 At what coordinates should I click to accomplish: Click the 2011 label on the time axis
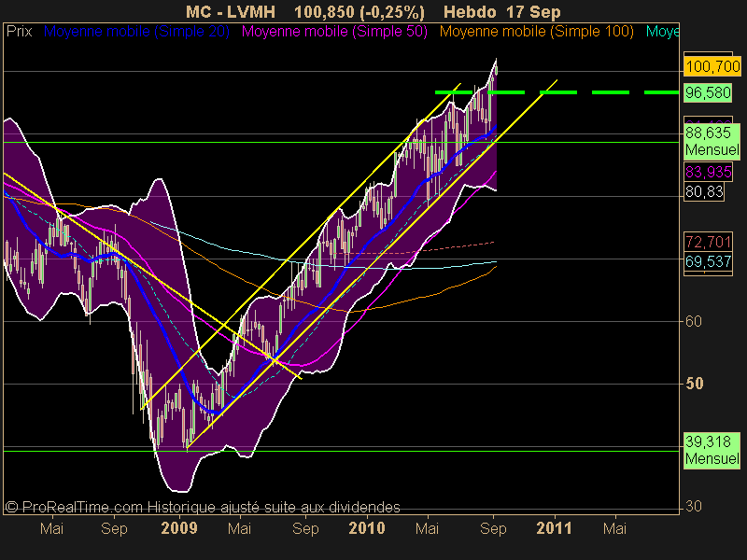click(x=554, y=528)
